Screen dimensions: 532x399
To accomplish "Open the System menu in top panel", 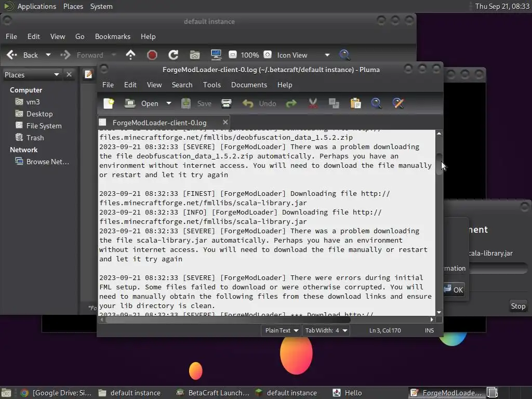I will pos(101,6).
